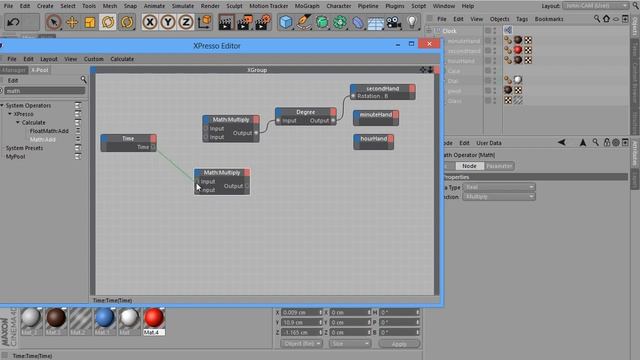Image resolution: width=640 pixels, height=360 pixels.
Task: Open Bookmarks menu in Object Manager
Action: click(x=549, y=19)
